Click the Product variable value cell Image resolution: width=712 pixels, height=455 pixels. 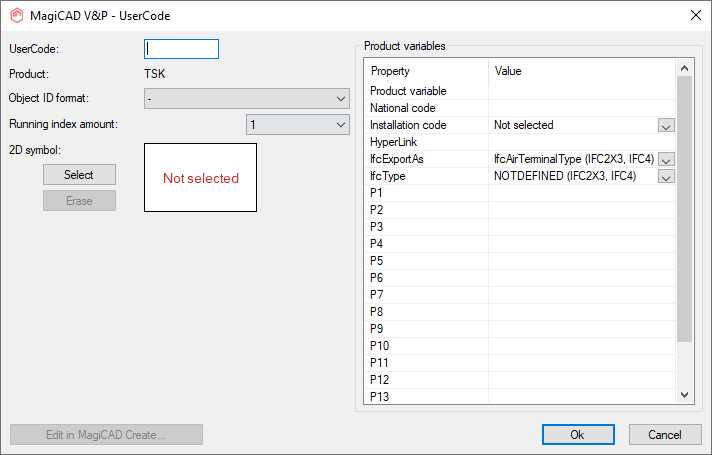(x=580, y=91)
